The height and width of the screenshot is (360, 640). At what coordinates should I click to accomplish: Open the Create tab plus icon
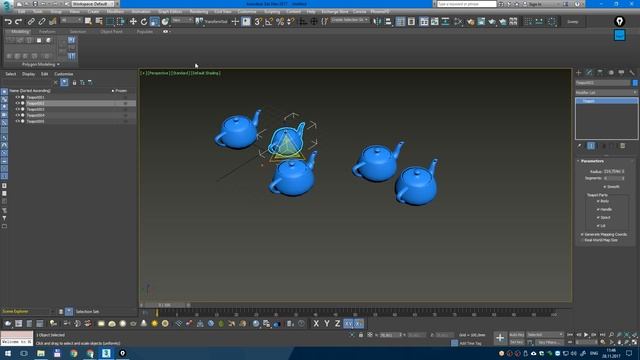[578, 73]
